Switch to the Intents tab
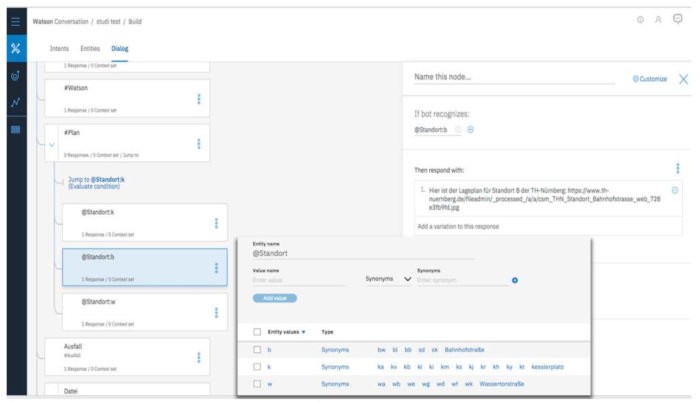This screenshot has height=403, width=700. click(x=59, y=48)
